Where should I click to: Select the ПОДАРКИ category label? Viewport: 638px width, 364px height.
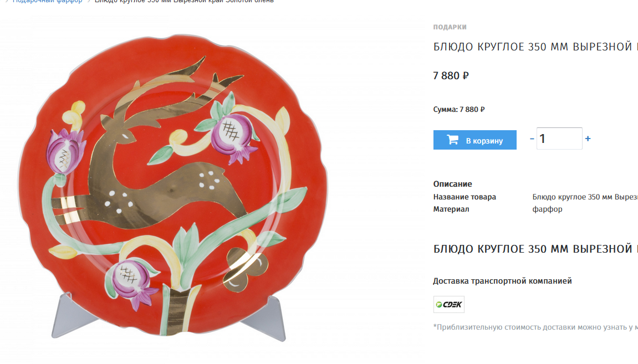(x=450, y=27)
